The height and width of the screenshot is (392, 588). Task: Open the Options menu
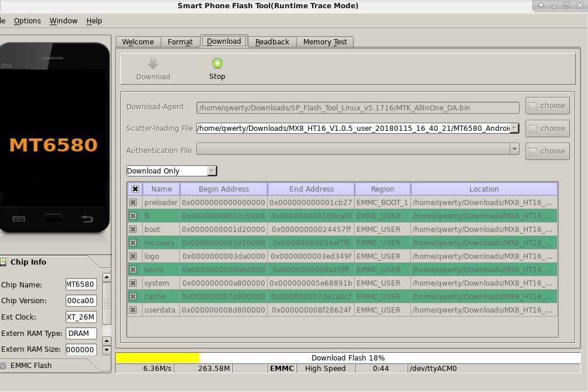pyautogui.click(x=27, y=21)
